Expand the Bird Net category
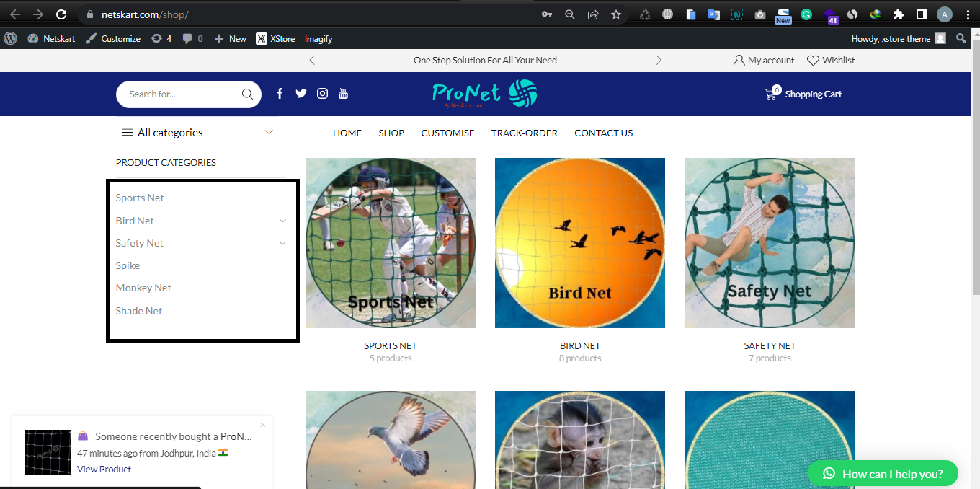 (x=282, y=221)
